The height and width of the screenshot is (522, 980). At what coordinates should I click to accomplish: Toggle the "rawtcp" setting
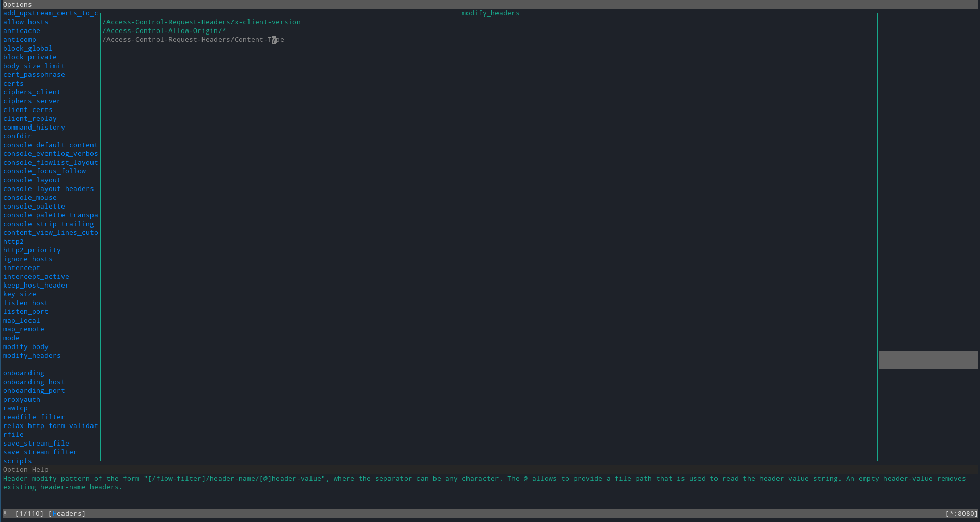coord(15,408)
